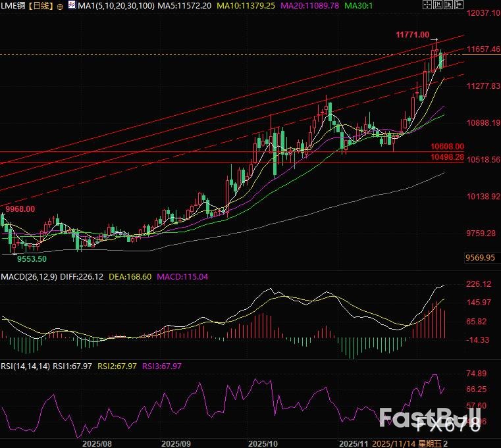Click the 10608.00 horizontal line label
Screen dimensions: 501x448
click(x=447, y=147)
